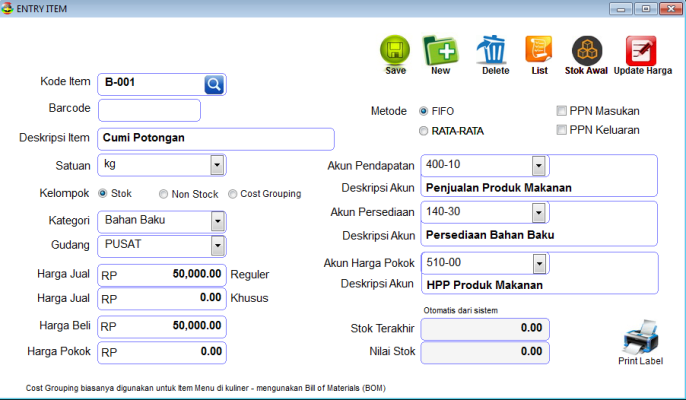Open the Akun Harga Pokok 510-00 dropdown

[x=539, y=264]
